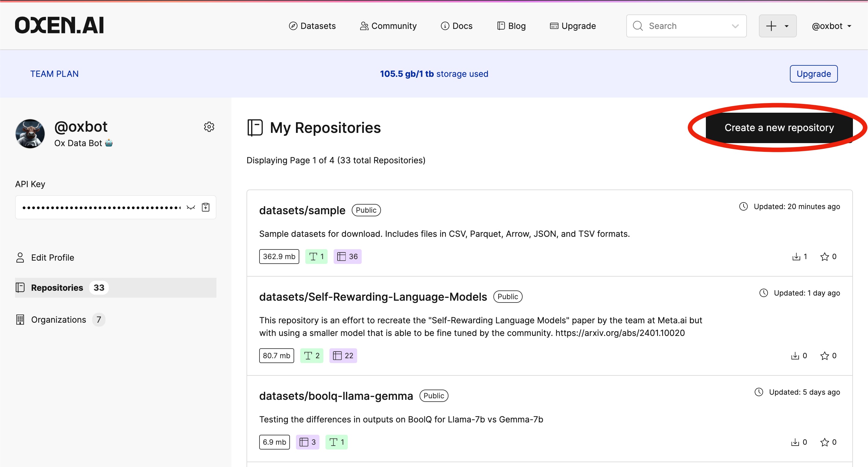Select Organizations in the sidebar
The width and height of the screenshot is (868, 467).
[x=59, y=319]
